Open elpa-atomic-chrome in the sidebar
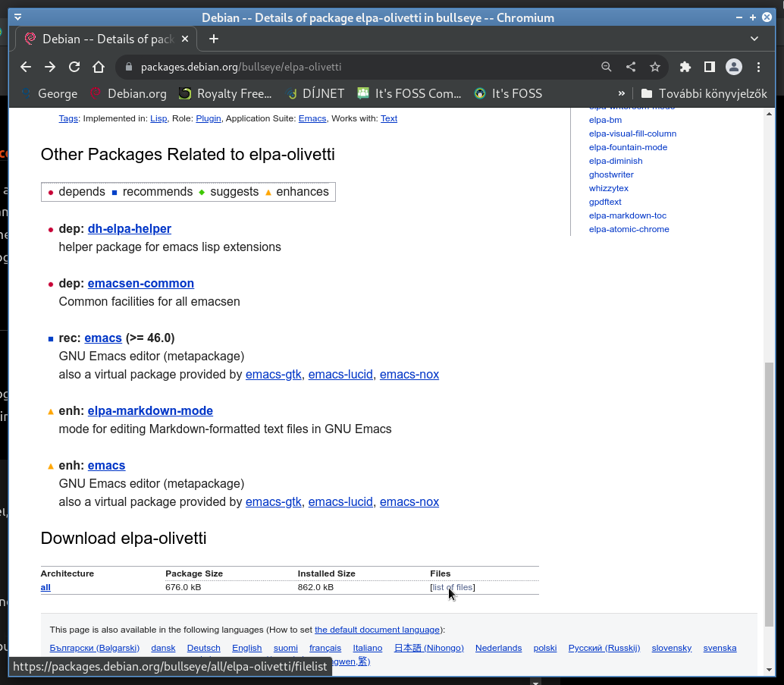 pyautogui.click(x=629, y=229)
